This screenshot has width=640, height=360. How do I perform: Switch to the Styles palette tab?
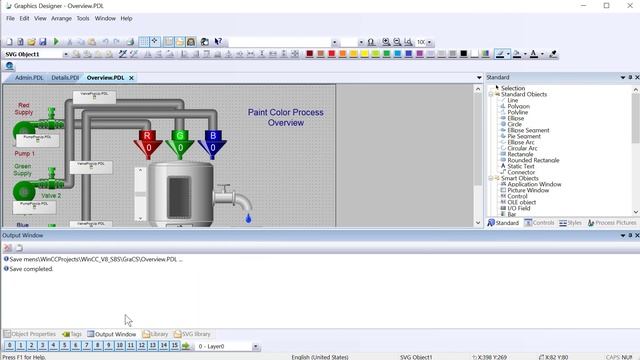coord(570,223)
